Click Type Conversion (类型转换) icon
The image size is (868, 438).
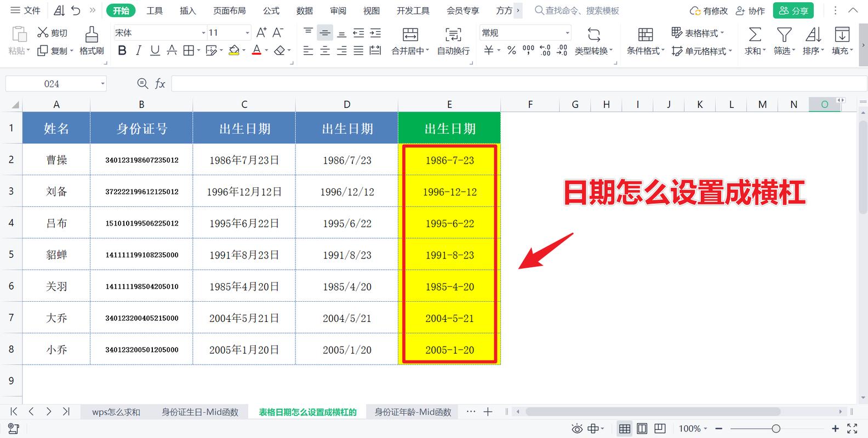[594, 35]
